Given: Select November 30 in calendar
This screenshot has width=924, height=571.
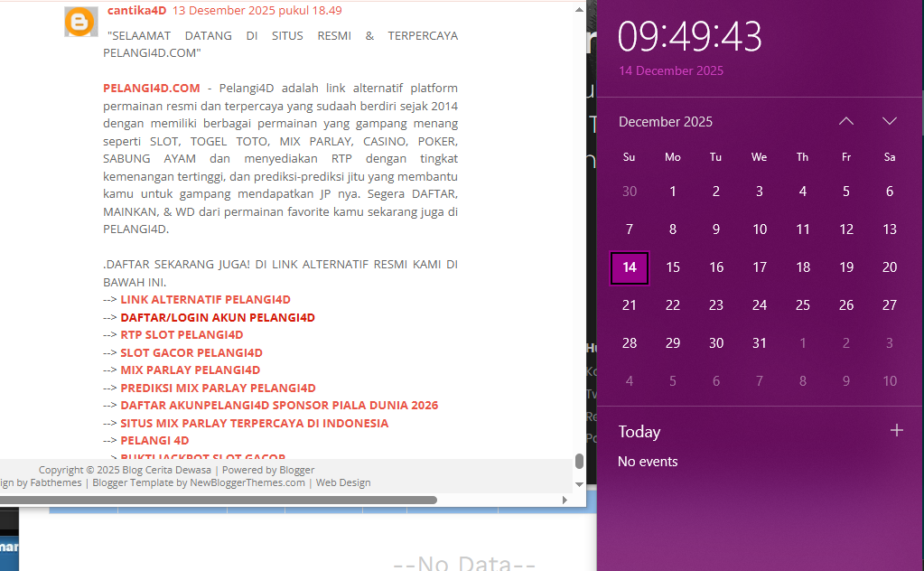Looking at the screenshot, I should (630, 192).
